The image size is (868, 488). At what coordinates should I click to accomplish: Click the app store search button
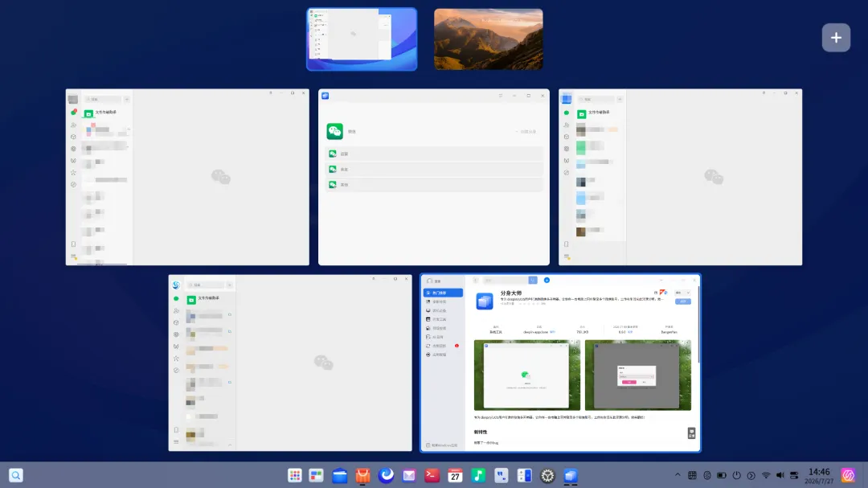(x=533, y=281)
